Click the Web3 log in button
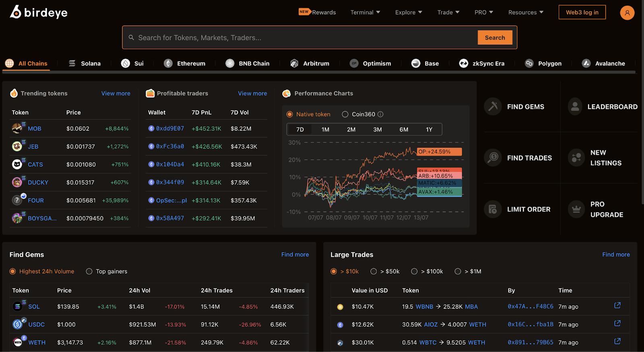 (582, 12)
